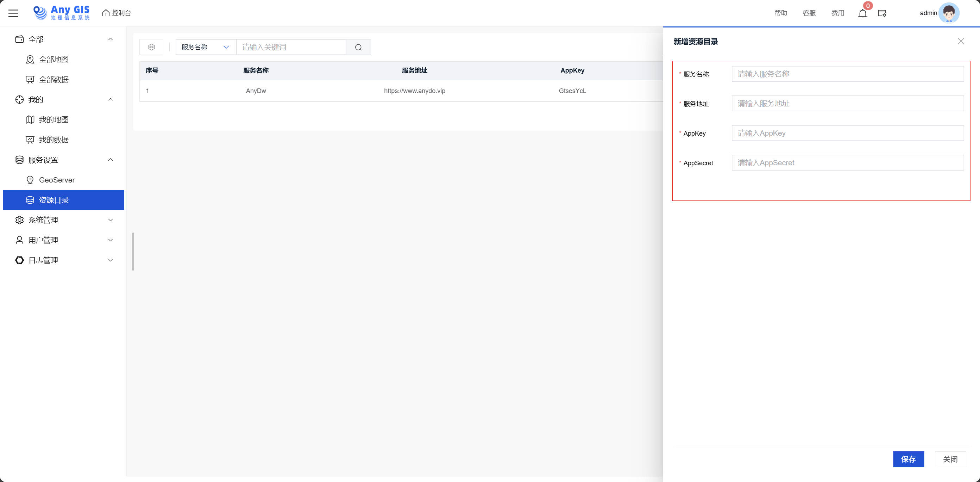Image resolution: width=980 pixels, height=482 pixels.
Task: Expand the 系统管理 sidebar group
Action: tap(110, 220)
